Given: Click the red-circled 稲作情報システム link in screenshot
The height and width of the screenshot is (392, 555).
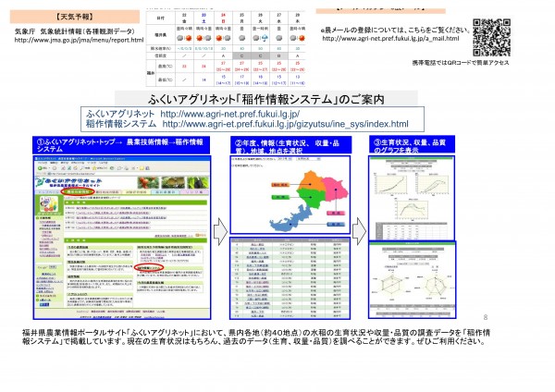Looking at the screenshot, I should click(149, 268).
